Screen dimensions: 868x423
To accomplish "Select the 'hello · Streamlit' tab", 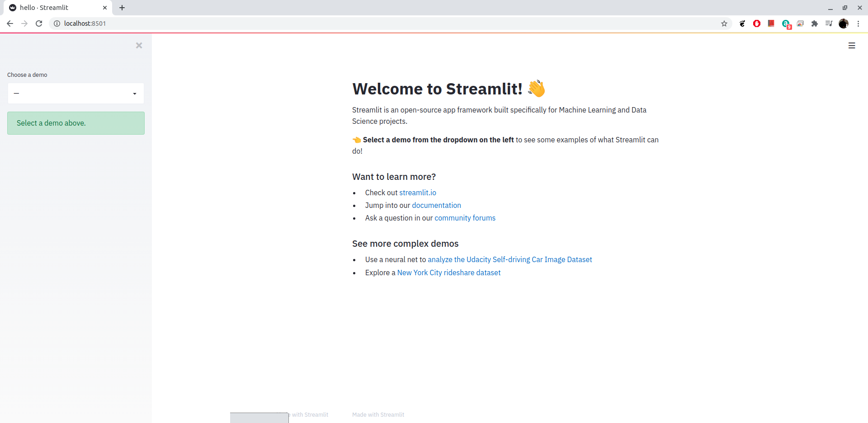I will [58, 8].
